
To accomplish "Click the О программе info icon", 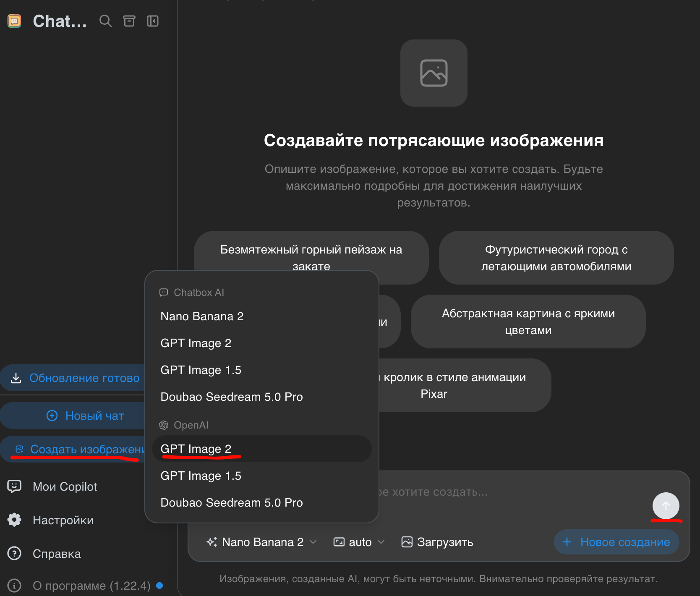I will click(14, 586).
